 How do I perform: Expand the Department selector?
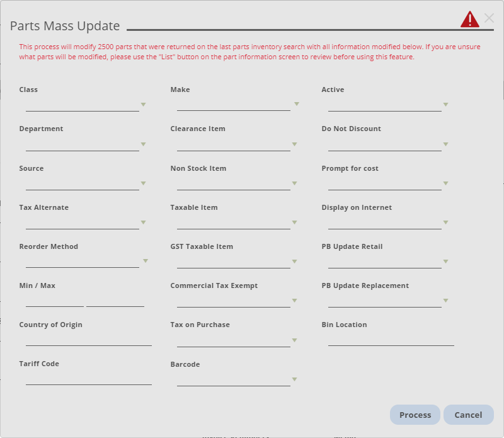143,144
